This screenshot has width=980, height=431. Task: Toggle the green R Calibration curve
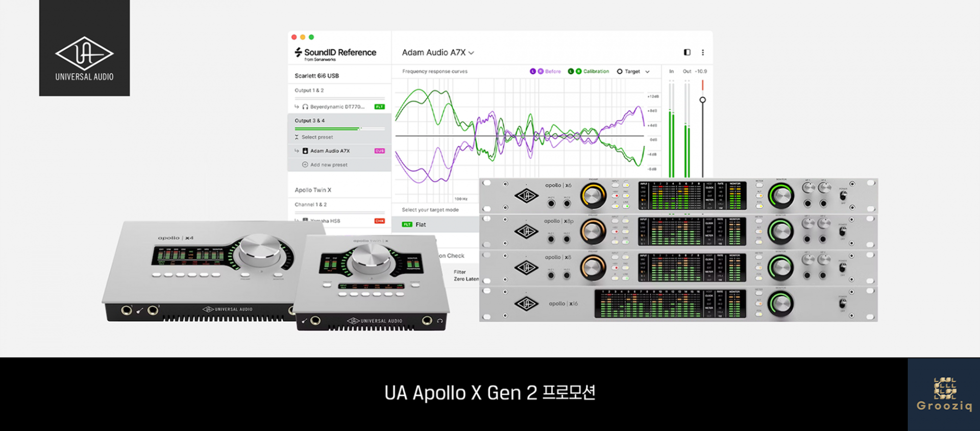pyautogui.click(x=579, y=71)
